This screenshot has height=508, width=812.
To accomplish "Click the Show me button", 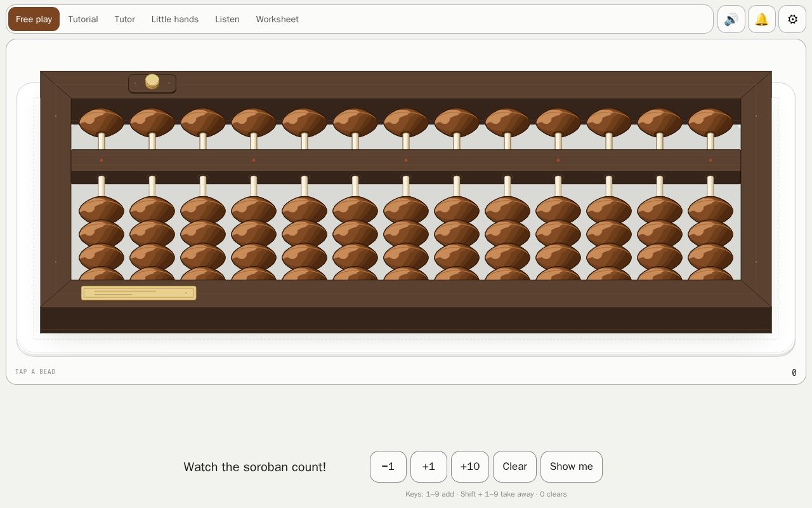I will pyautogui.click(x=572, y=467).
